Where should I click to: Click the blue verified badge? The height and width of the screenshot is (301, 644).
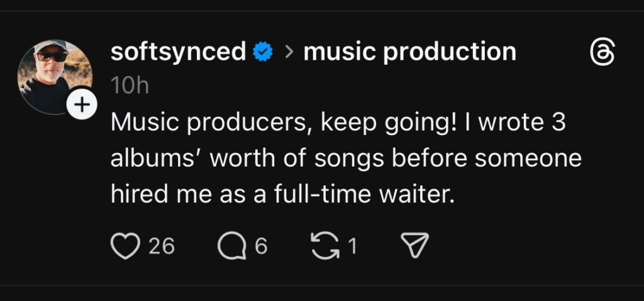[262, 52]
